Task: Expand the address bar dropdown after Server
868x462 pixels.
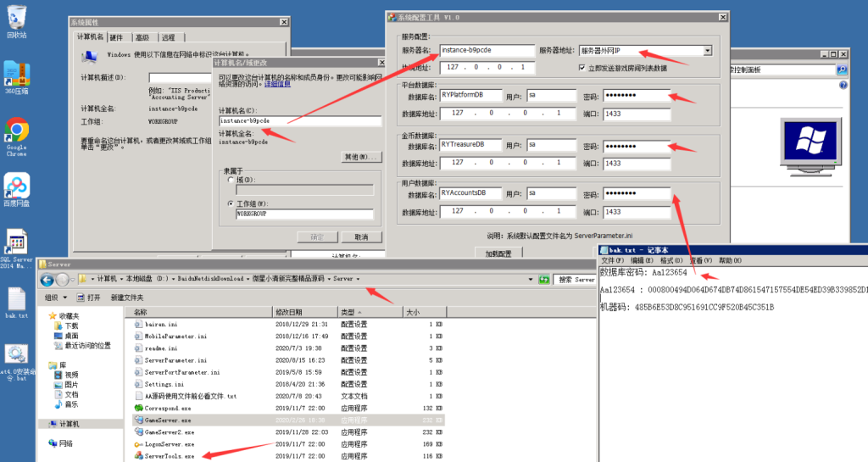Action: click(359, 279)
